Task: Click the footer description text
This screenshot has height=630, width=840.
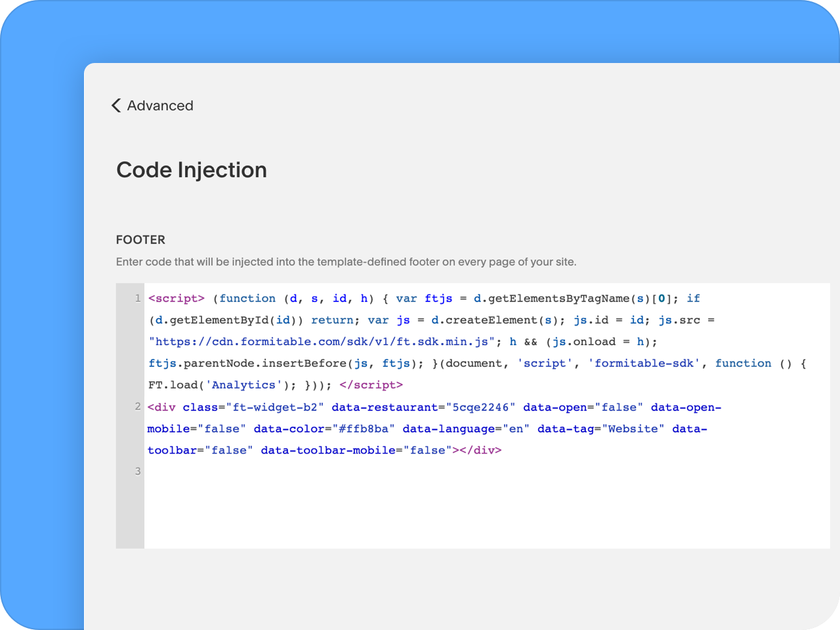Action: click(346, 262)
